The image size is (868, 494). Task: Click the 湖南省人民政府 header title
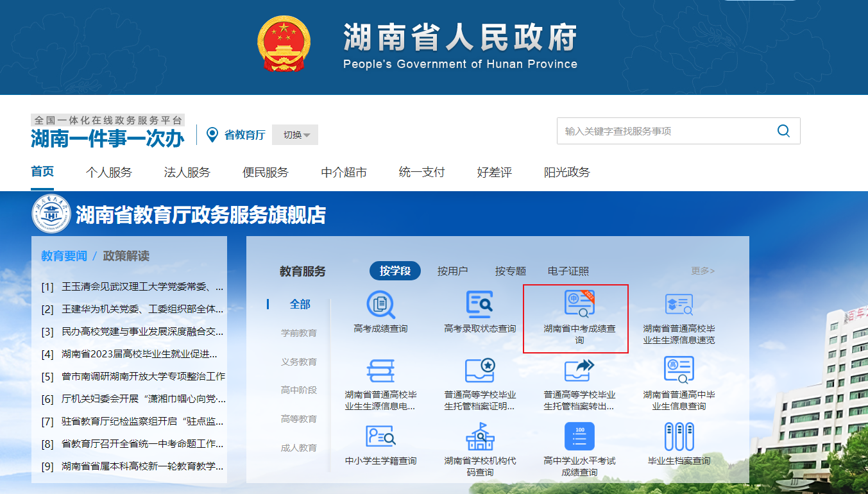(x=460, y=38)
